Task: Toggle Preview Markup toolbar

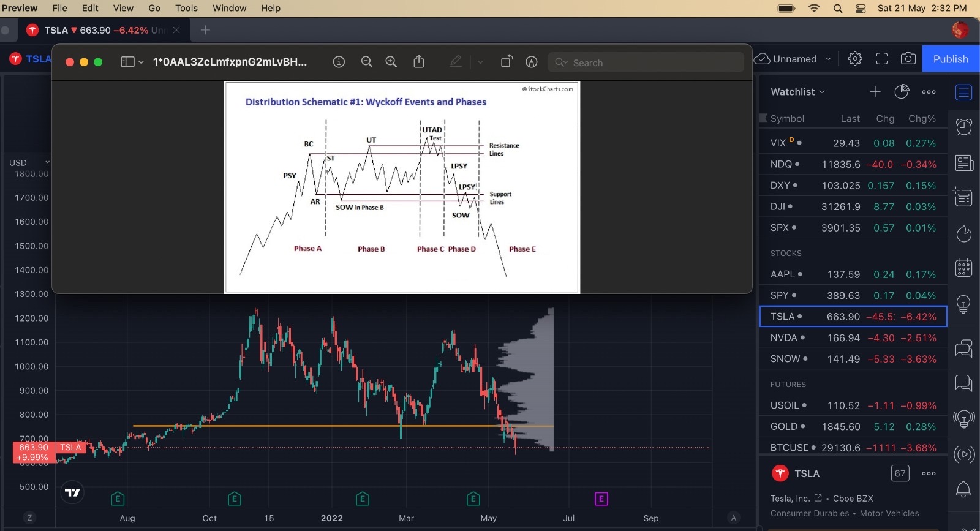Action: [x=532, y=62]
